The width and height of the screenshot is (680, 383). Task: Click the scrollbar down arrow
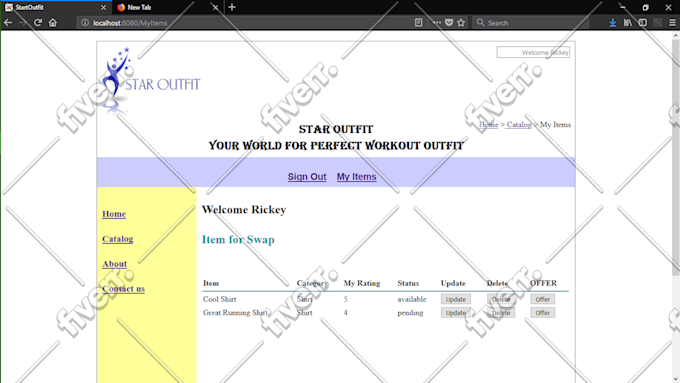point(676,379)
